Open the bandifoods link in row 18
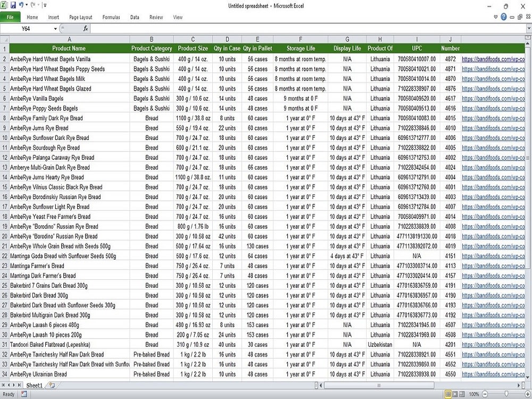 point(493,217)
